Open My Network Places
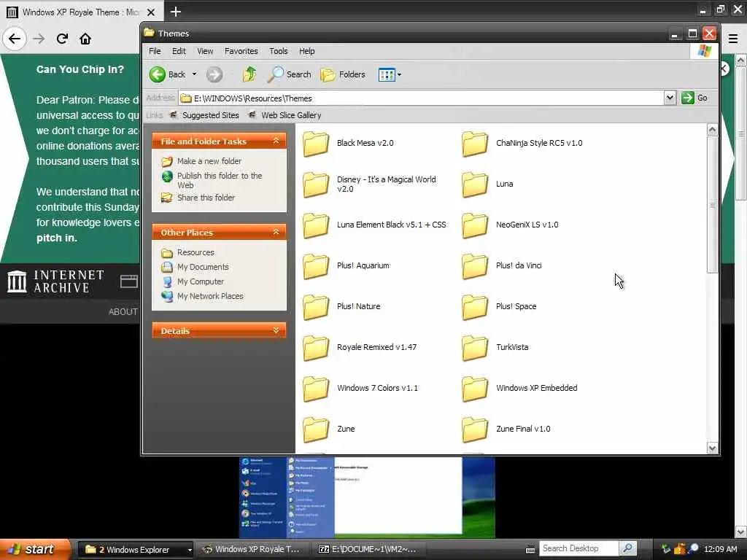The image size is (747, 560). tap(203, 296)
